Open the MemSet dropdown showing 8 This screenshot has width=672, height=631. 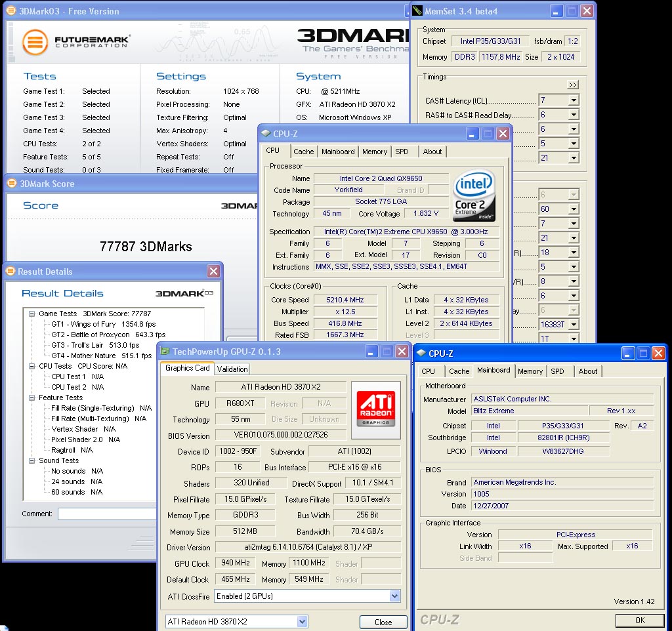(x=574, y=281)
